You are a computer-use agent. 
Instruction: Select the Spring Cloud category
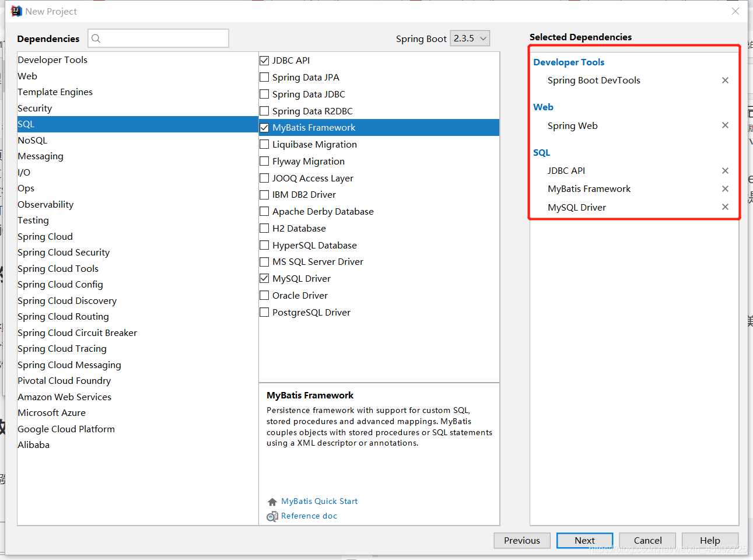coord(138,236)
